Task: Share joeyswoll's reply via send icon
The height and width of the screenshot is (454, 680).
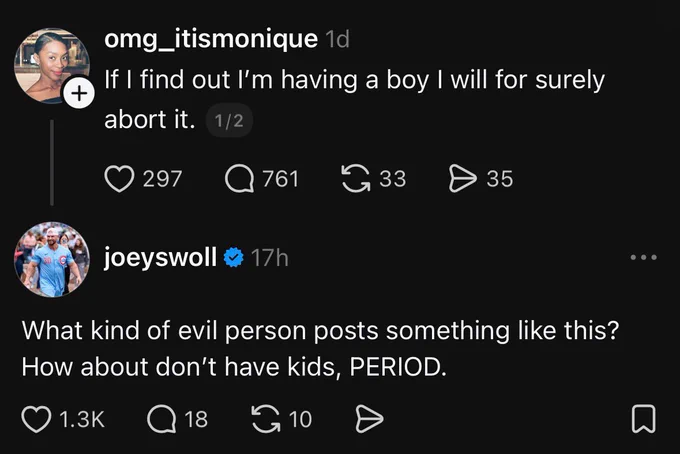Action: [369, 419]
